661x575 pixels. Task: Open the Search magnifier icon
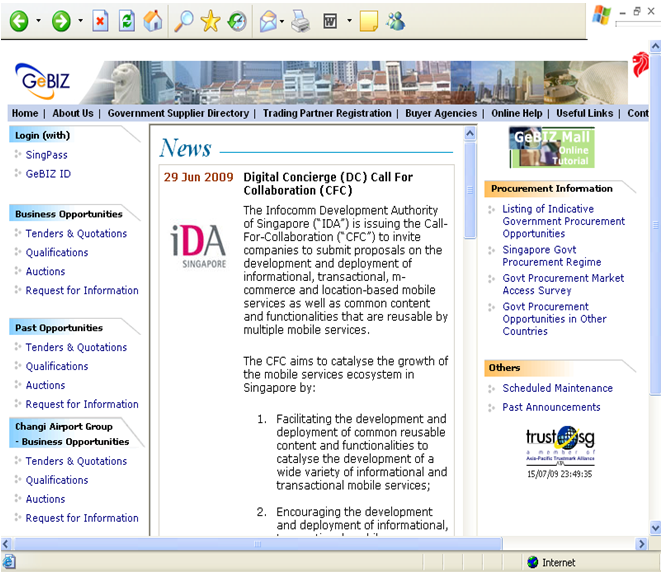coord(184,21)
